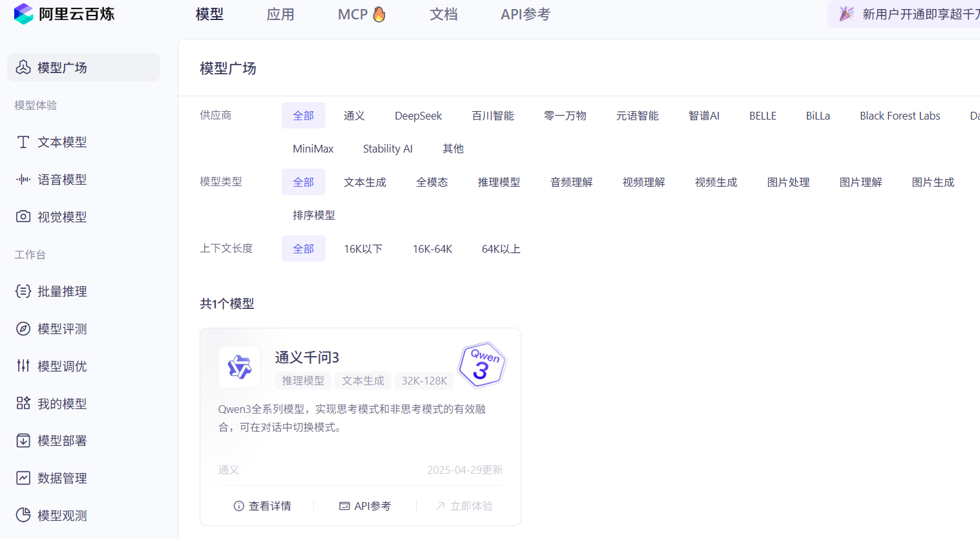Image resolution: width=980 pixels, height=539 pixels.
Task: Filter suppliers by 元语智能
Action: coord(638,116)
